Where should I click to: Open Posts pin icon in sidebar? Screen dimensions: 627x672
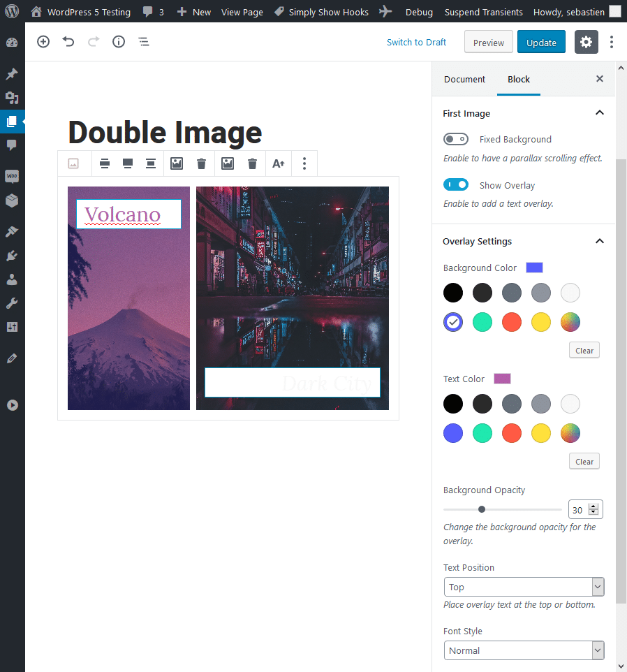(x=12, y=74)
